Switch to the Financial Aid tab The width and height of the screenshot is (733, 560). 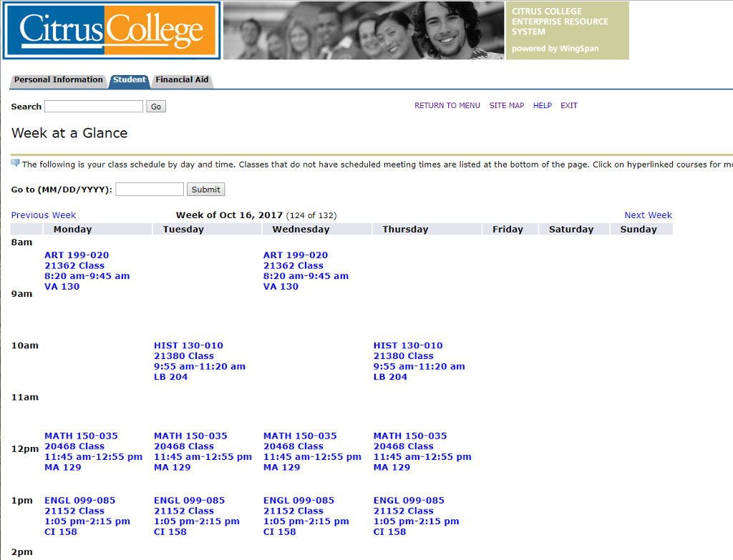(x=181, y=81)
